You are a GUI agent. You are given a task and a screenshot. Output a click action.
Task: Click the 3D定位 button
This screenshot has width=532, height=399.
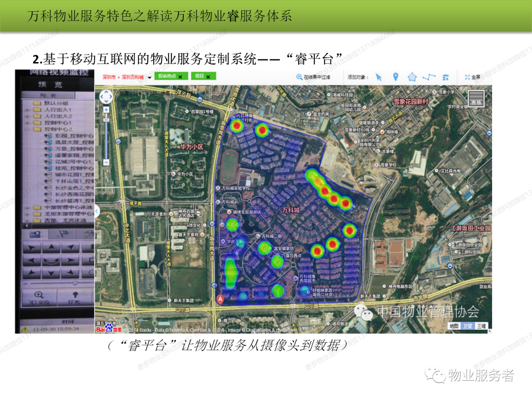[39, 298]
